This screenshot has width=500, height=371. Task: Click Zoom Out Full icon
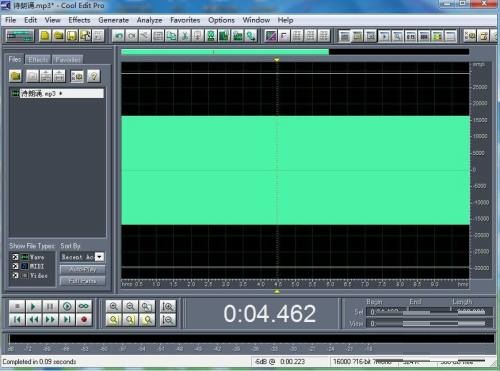[147, 306]
